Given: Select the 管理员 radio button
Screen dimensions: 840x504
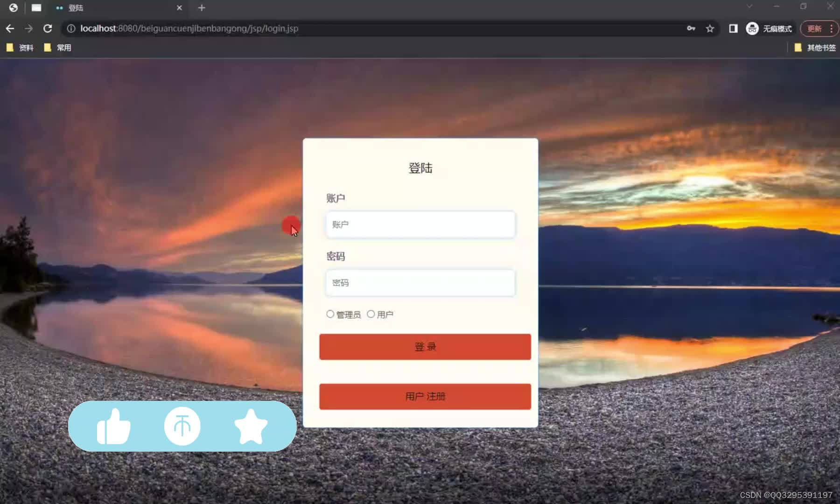Looking at the screenshot, I should 330,314.
